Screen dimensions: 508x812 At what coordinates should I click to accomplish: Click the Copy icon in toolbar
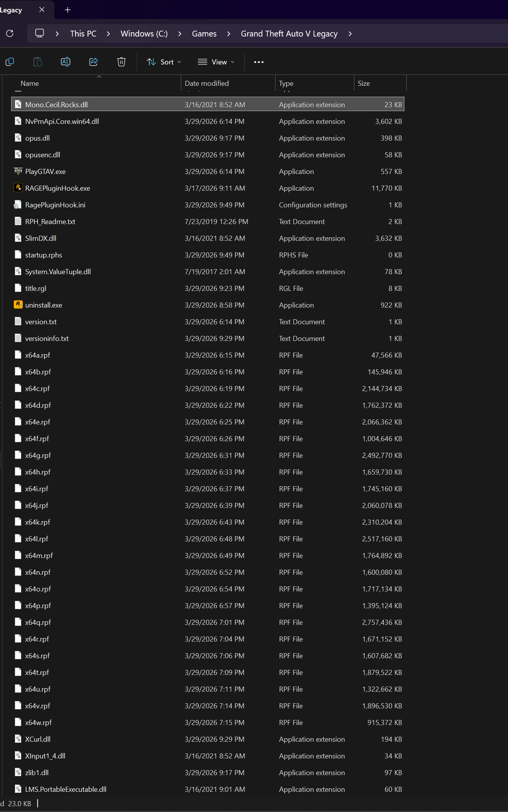[x=10, y=62]
